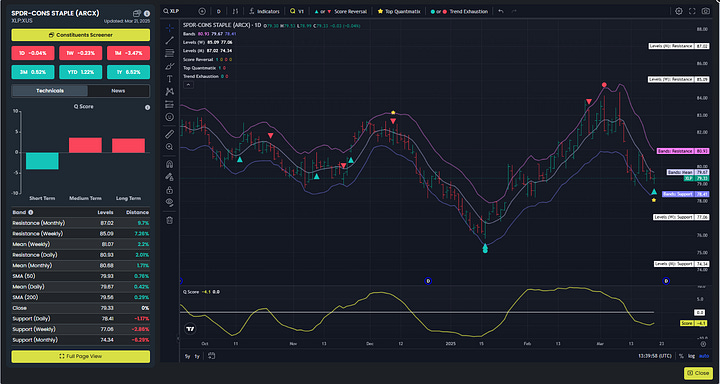The width and height of the screenshot is (720, 384).
Task: Select the 1Y 6.52% performance tile
Action: [128, 72]
